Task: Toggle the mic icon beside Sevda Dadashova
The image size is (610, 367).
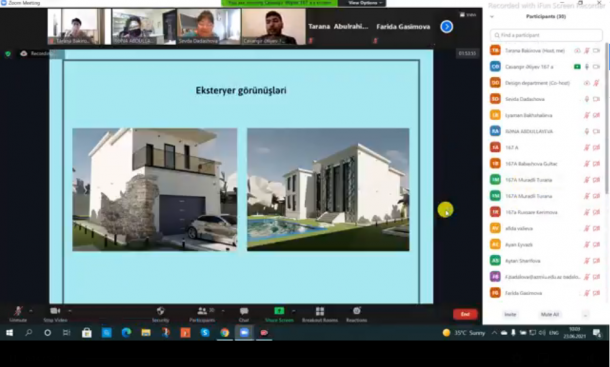Action: pos(587,99)
